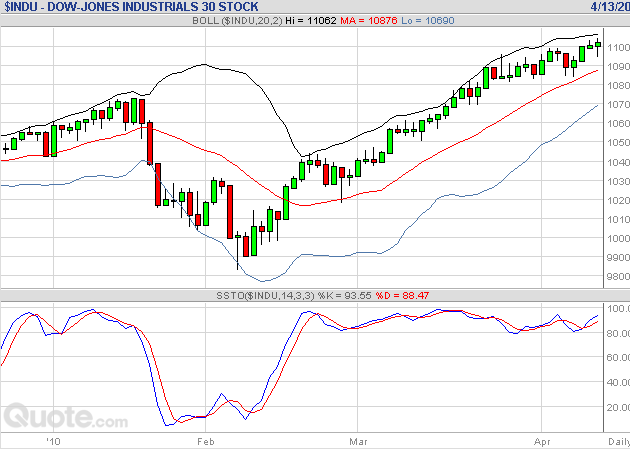The width and height of the screenshot is (632, 449).
Task: Click the 80.00 stochastic axis label
Action: 618,333
